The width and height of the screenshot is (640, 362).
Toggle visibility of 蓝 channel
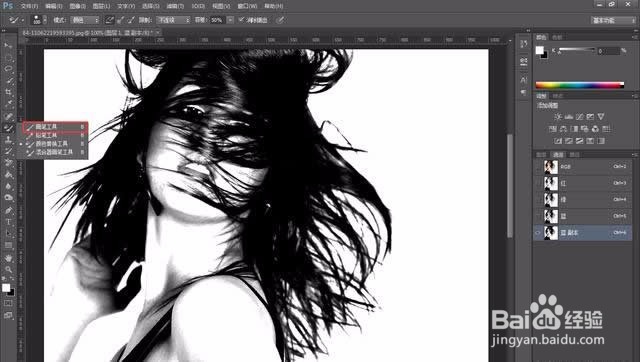pyautogui.click(x=538, y=216)
